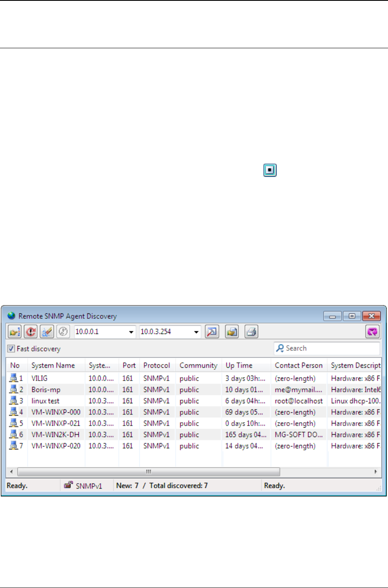Click the computer icon in row 2
Image resolution: width=388 pixels, height=588 pixels.
(14, 389)
